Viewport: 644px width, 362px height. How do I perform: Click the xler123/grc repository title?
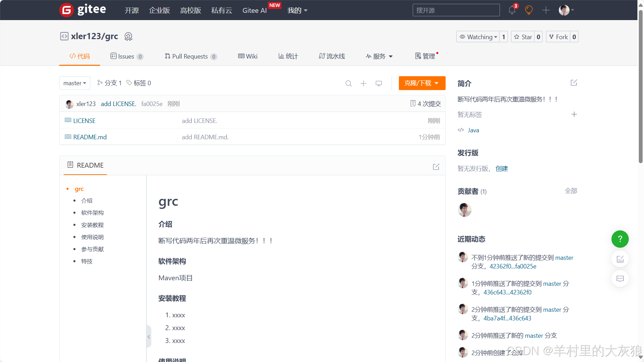95,36
